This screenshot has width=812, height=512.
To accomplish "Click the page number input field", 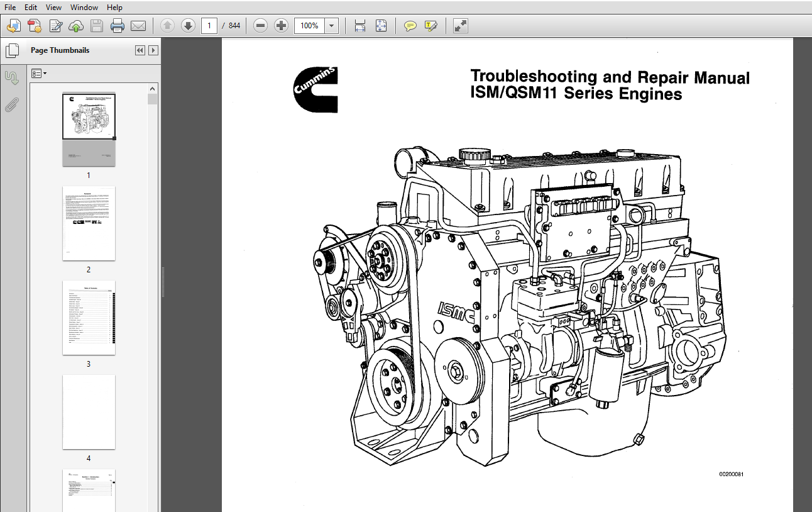I will 209,26.
